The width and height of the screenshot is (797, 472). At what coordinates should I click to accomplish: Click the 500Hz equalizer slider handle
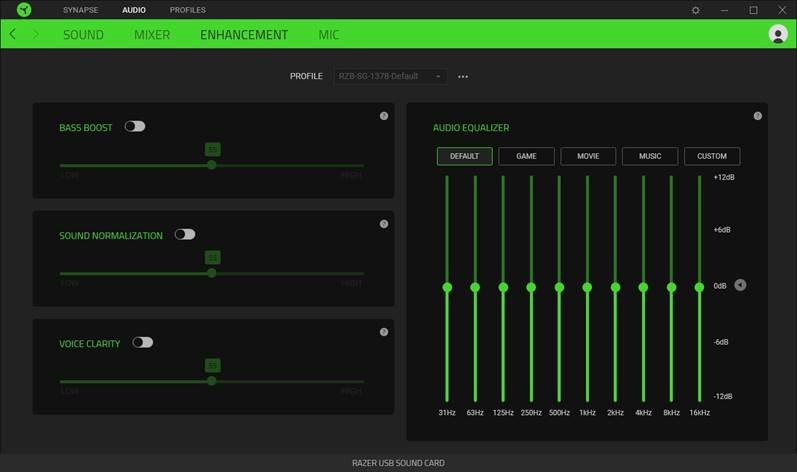click(559, 288)
